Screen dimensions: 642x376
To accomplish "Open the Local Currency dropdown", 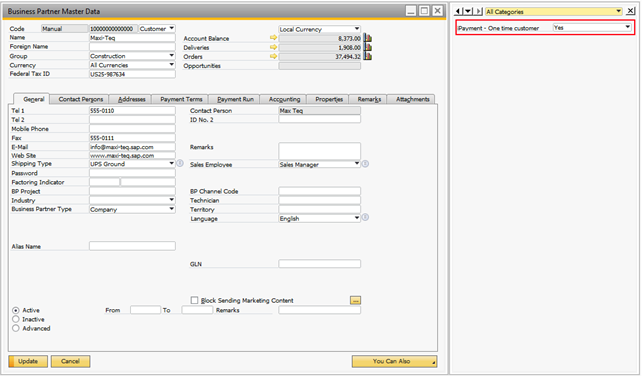I will [319, 29].
